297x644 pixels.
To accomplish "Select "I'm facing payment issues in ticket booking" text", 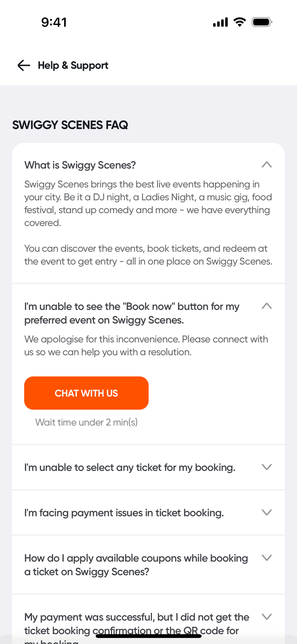I will (x=124, y=513).
